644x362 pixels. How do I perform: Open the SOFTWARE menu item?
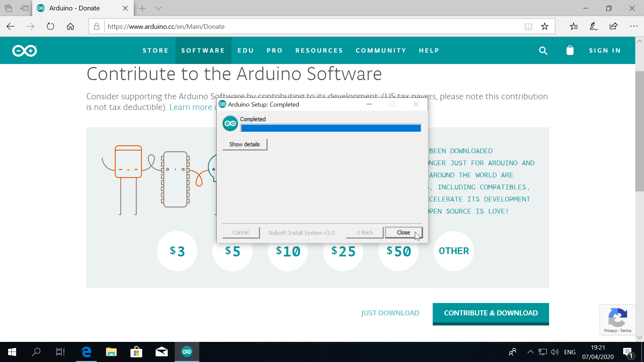click(203, 51)
